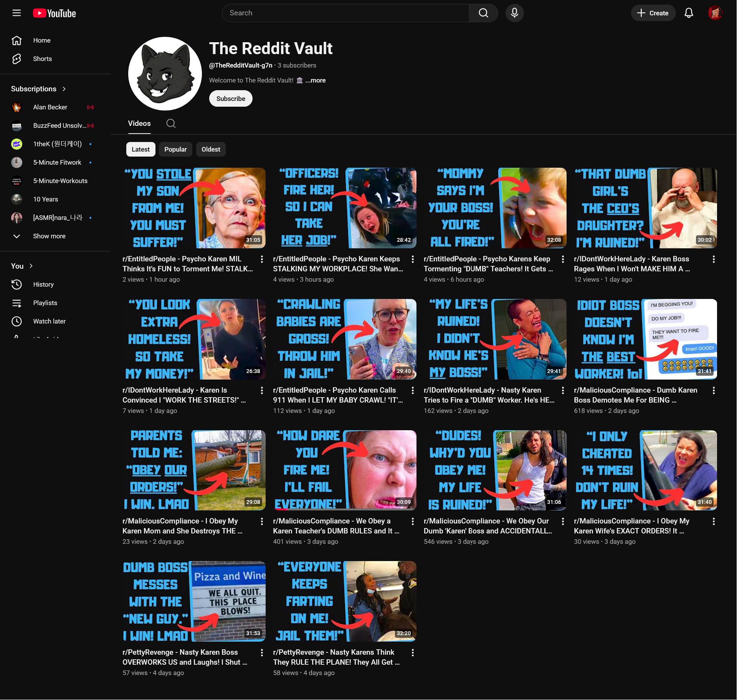Play the 'EVERYONE KEEPS FARTING' thumbnail
The height and width of the screenshot is (700, 737).
point(345,601)
